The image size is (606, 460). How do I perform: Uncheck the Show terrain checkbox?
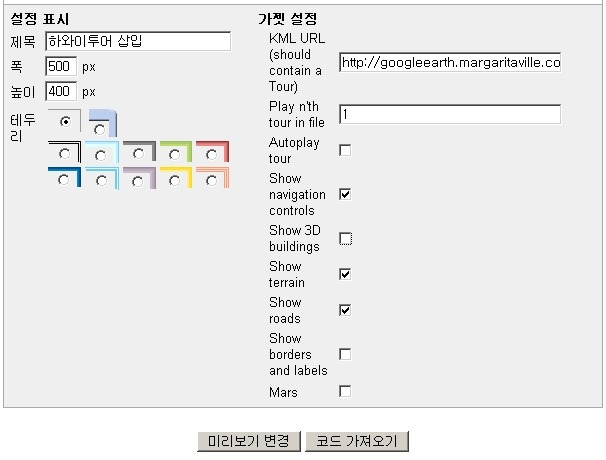[x=345, y=274]
